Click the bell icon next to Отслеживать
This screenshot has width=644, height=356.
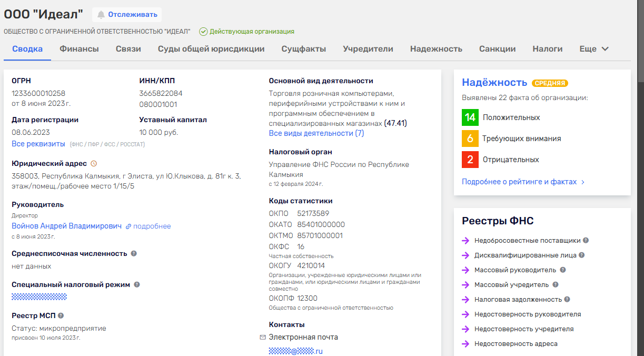coord(101,15)
